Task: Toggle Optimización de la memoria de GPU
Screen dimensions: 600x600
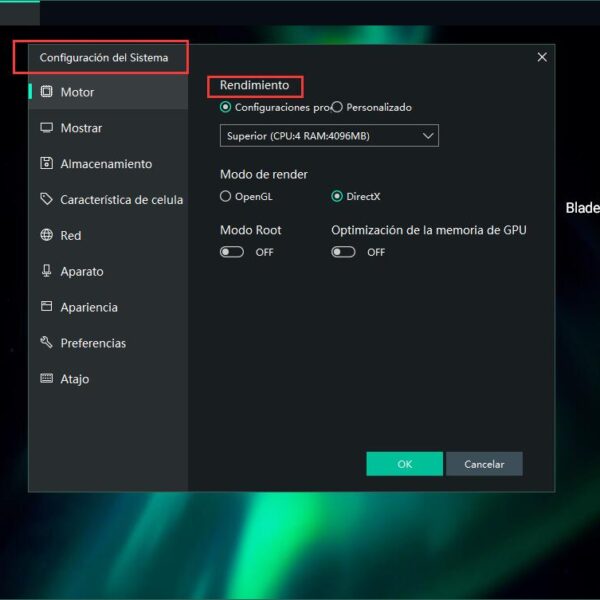Action: coord(343,252)
